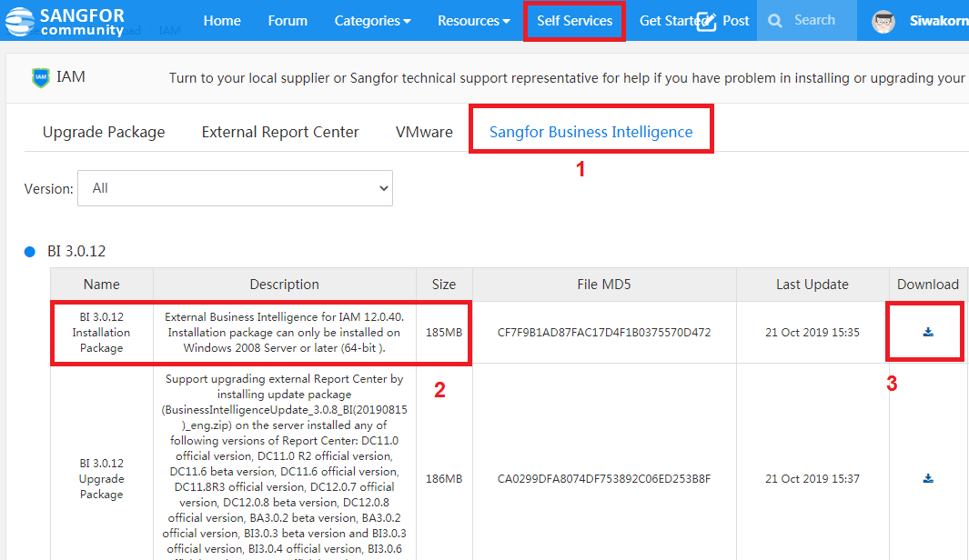This screenshot has height=560, width=969.
Task: Select MD5 hash starting with CF7F9B1A
Action: pyautogui.click(x=604, y=332)
